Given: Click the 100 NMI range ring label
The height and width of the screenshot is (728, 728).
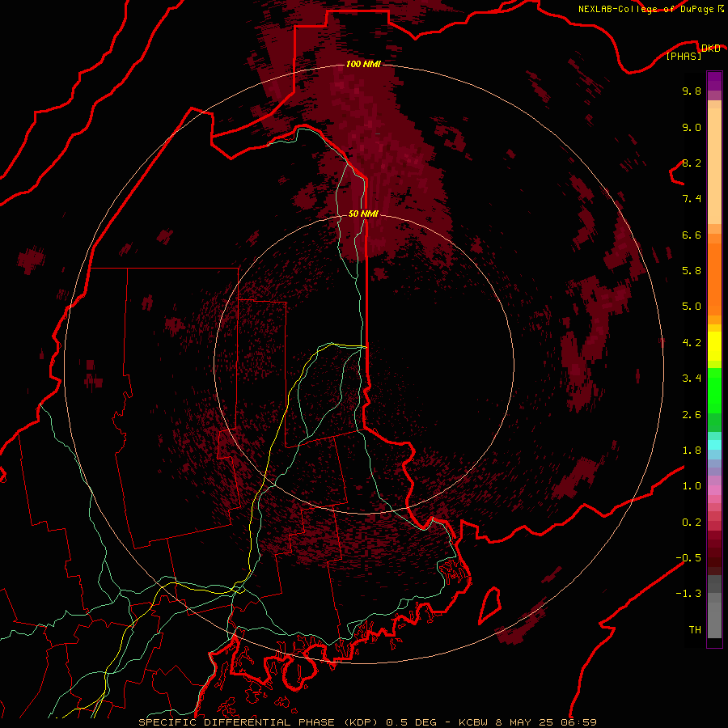Looking at the screenshot, I should point(363,64).
